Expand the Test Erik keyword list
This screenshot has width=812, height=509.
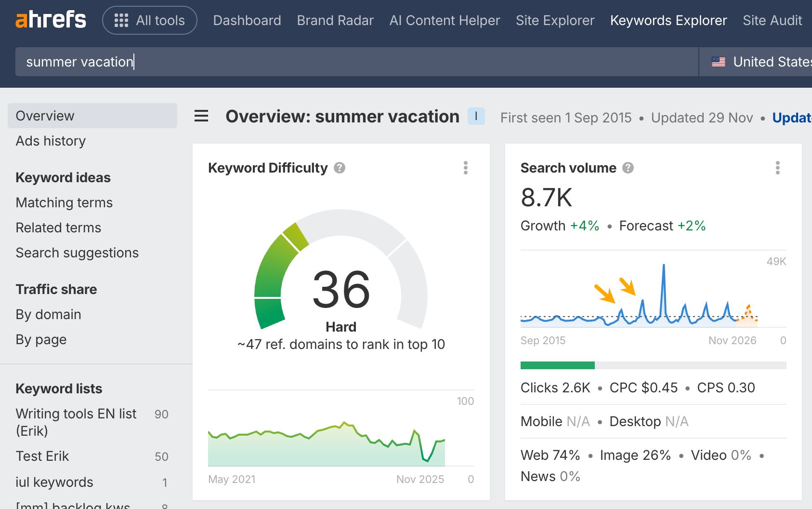point(42,456)
